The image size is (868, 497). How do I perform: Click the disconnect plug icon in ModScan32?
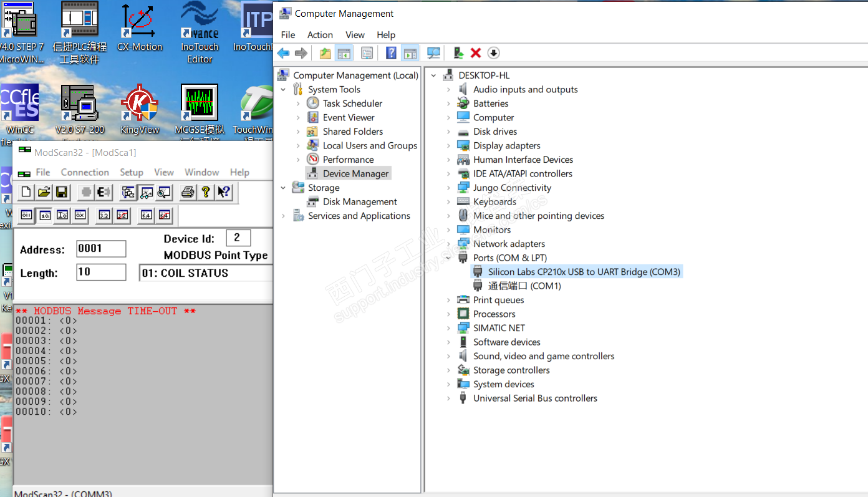(x=104, y=192)
